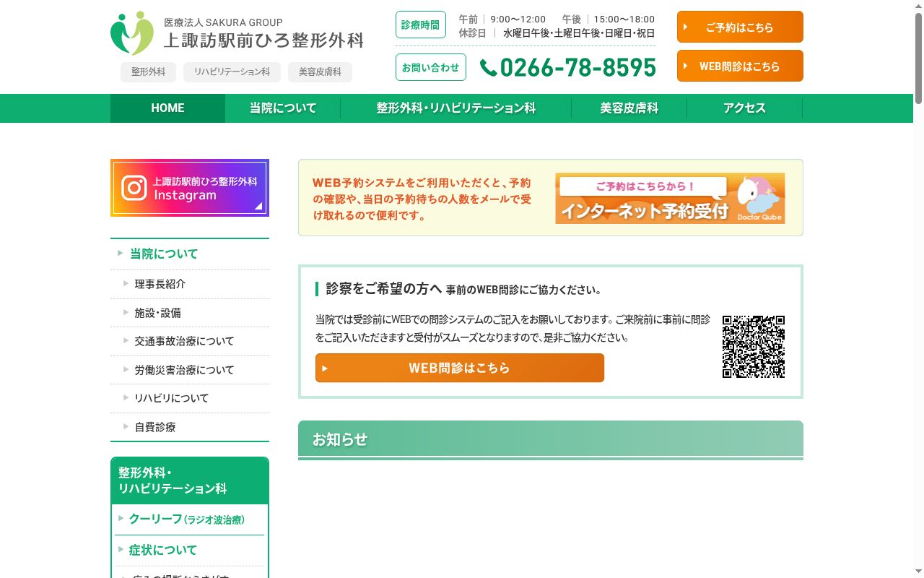Screen dimensions: 924x578
Task: Click the scrollbar up arrow
Action: click(x=918, y=5)
